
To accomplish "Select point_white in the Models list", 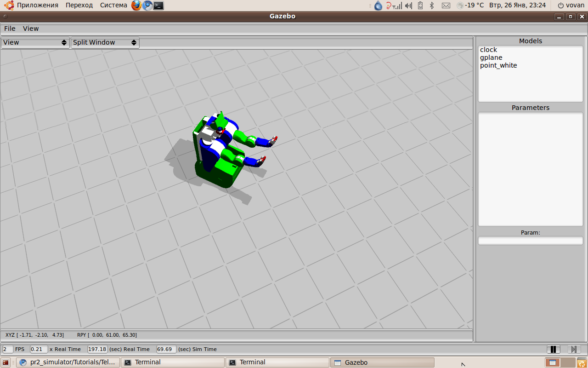I will click(498, 65).
